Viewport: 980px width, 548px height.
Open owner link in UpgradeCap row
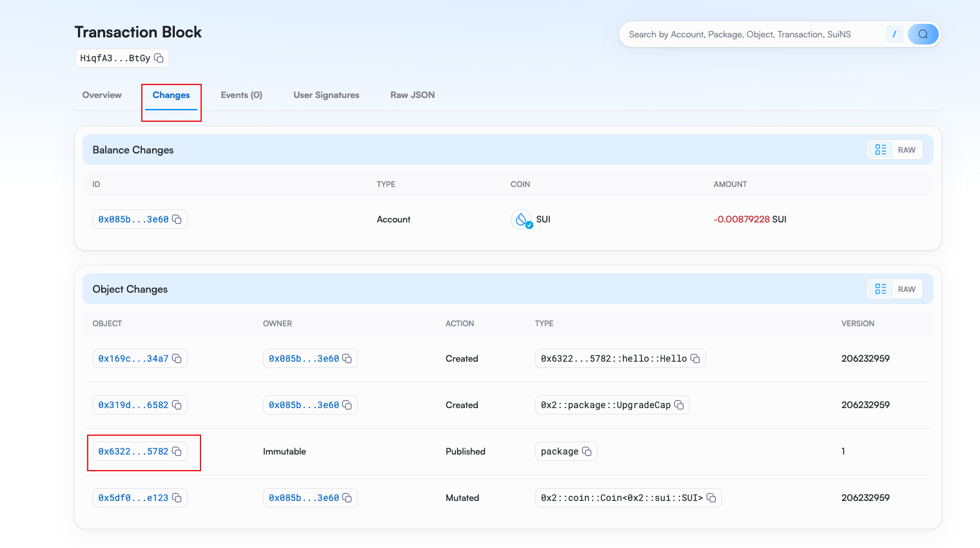(304, 405)
